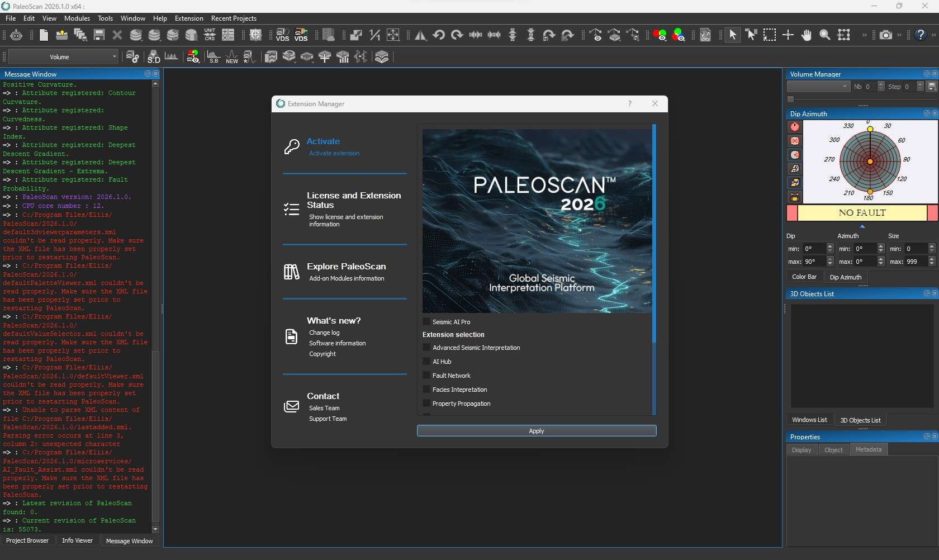
Task: Select the hand pan tool
Action: [806, 35]
